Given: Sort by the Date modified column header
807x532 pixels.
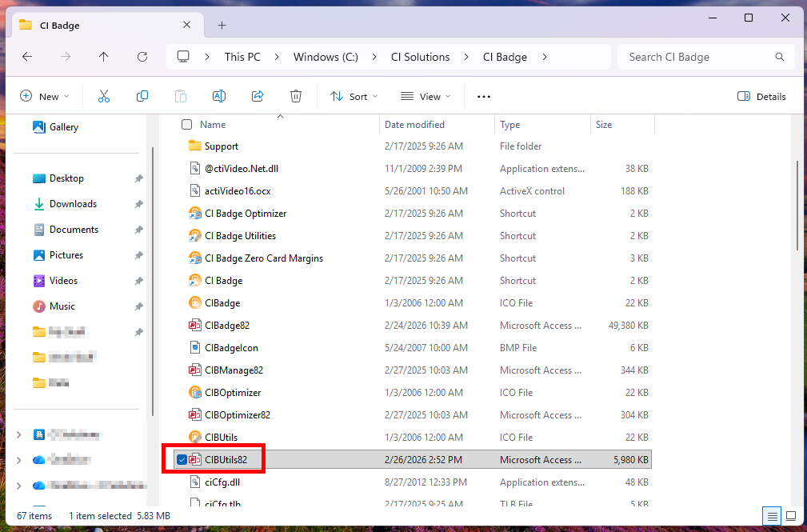Looking at the screenshot, I should [414, 124].
